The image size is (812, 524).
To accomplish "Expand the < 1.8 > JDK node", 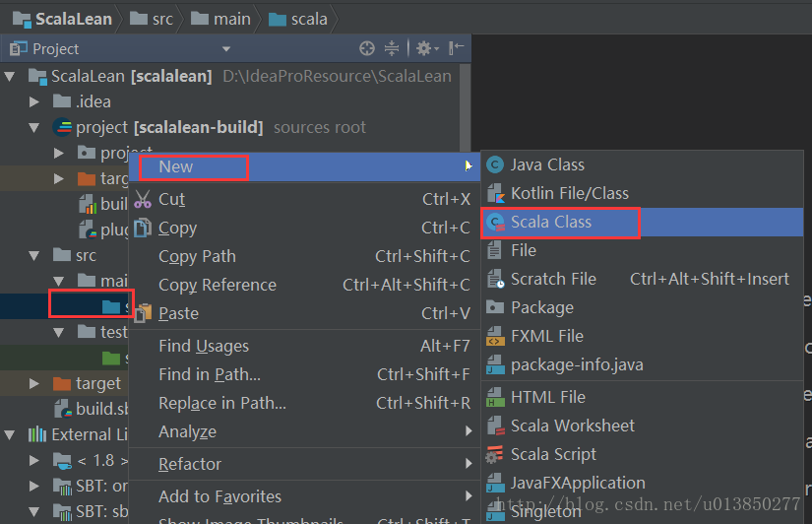I will coord(34,460).
